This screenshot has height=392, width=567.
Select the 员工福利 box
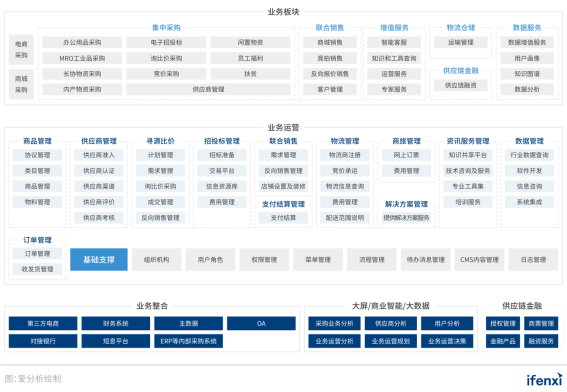point(250,58)
